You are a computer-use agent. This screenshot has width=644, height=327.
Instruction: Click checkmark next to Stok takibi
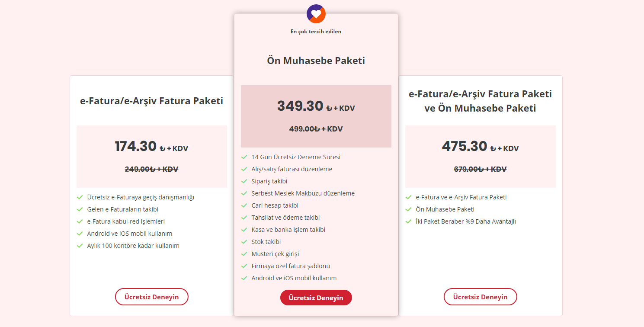pyautogui.click(x=244, y=242)
